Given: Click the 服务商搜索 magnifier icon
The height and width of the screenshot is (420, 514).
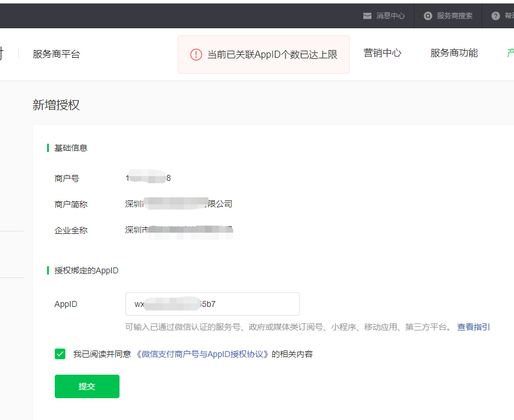Looking at the screenshot, I should click(428, 16).
